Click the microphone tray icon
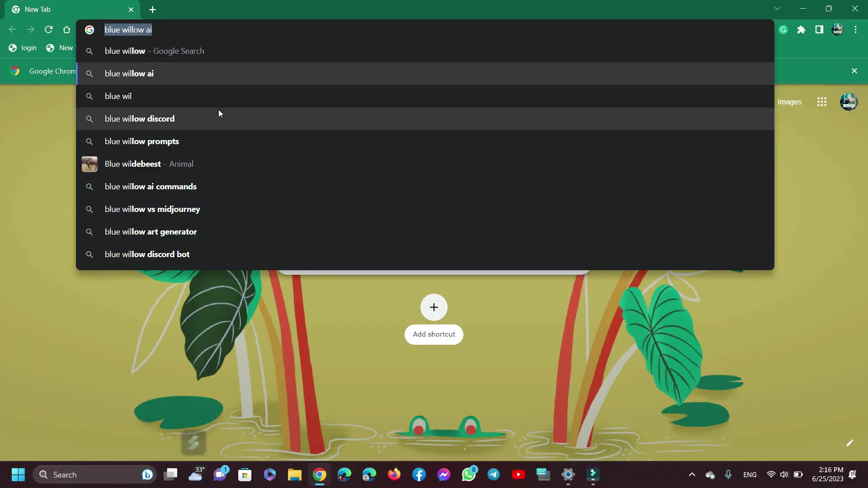The width and height of the screenshot is (868, 488). [728, 474]
